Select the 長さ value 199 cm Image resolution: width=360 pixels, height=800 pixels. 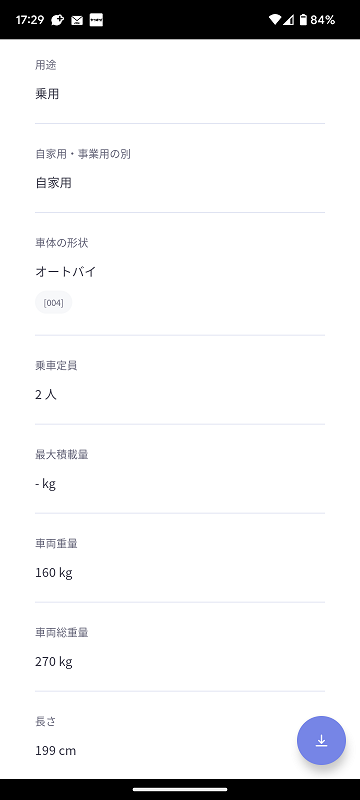56,751
